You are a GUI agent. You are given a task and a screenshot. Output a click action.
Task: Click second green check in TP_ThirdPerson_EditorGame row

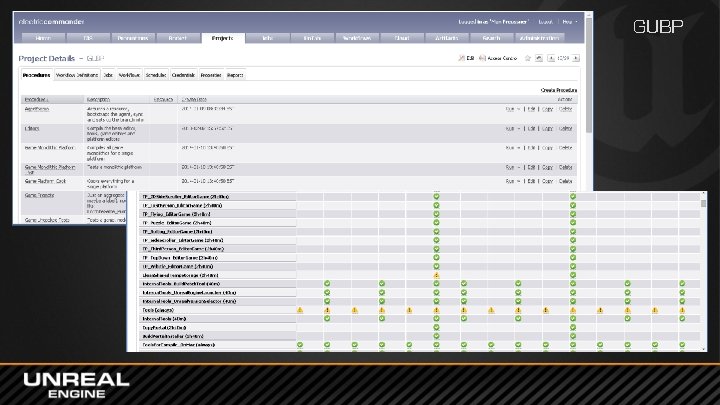pyautogui.click(x=573, y=249)
